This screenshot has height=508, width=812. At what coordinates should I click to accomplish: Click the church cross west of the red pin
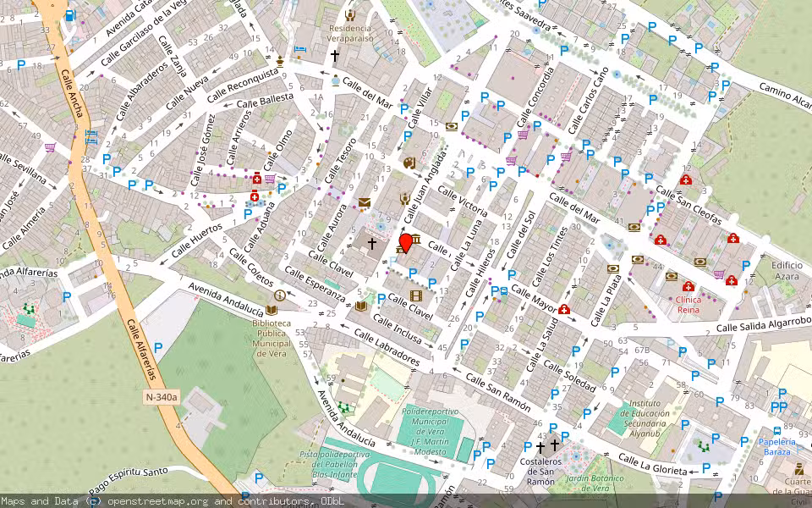click(371, 243)
